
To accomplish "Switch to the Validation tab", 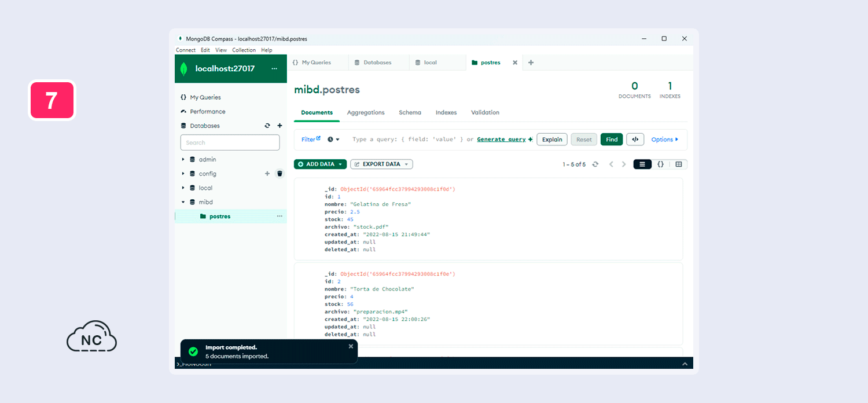I will [x=485, y=112].
